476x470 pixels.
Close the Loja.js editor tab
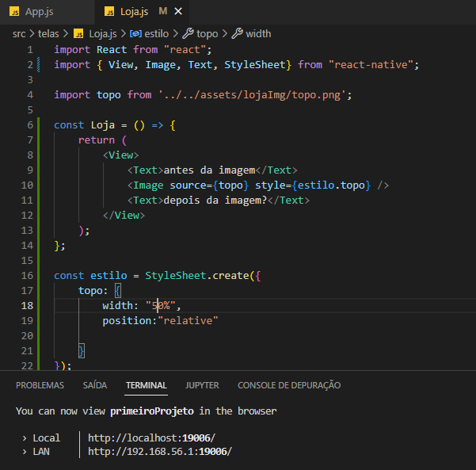point(178,12)
